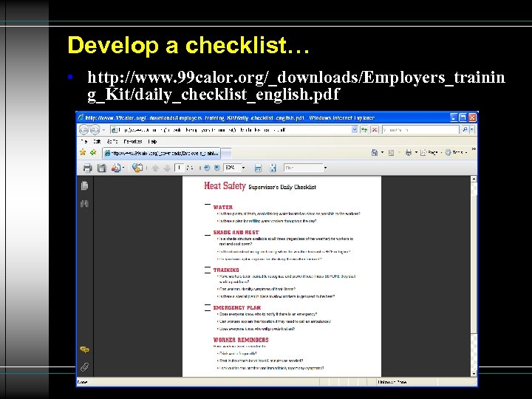Click the magnifier Search icon

tap(465, 129)
